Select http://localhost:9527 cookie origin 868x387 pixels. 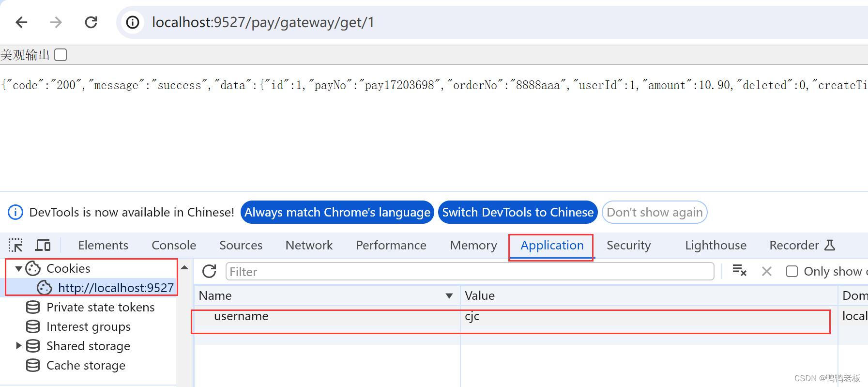click(116, 288)
